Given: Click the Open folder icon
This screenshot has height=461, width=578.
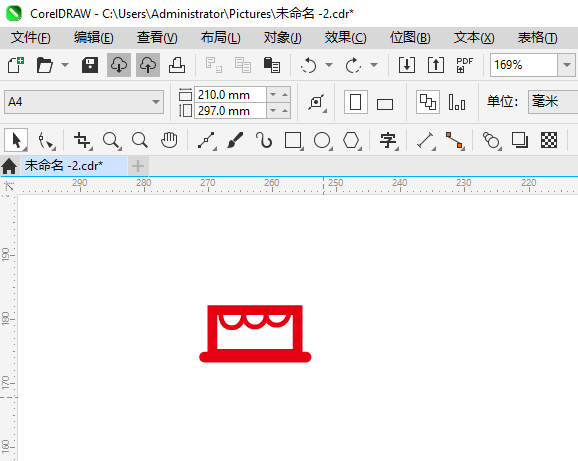Looking at the screenshot, I should tap(45, 65).
